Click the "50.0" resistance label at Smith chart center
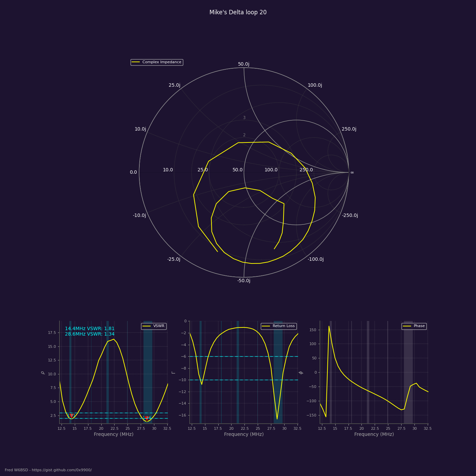Image resolution: width=476 pixels, height=476 pixels. [238, 170]
